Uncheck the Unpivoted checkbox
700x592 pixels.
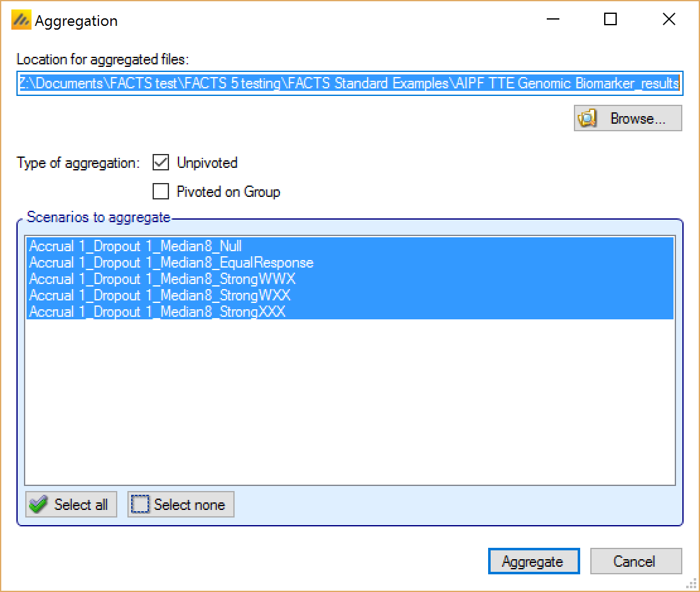tap(161, 163)
